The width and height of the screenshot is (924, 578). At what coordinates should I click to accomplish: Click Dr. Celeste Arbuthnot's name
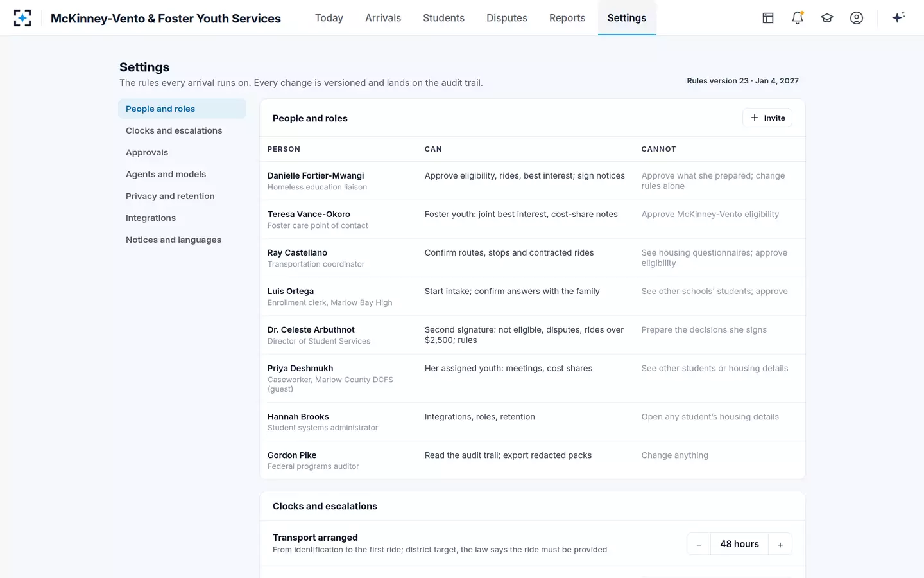coord(311,329)
